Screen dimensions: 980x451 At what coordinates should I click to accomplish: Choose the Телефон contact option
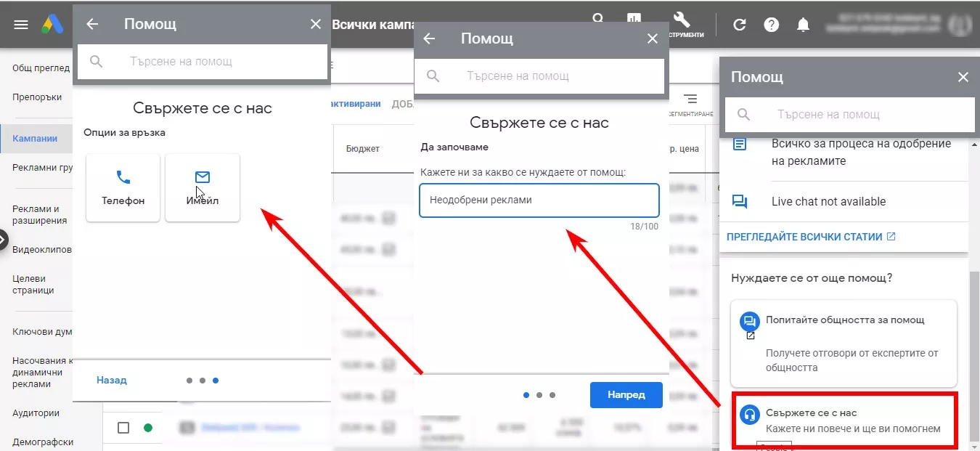coord(123,187)
